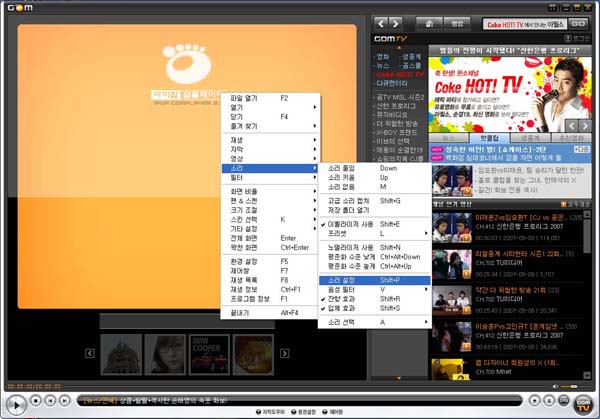Expand the 재생 submenu
The height and width of the screenshot is (419, 600).
point(270,140)
